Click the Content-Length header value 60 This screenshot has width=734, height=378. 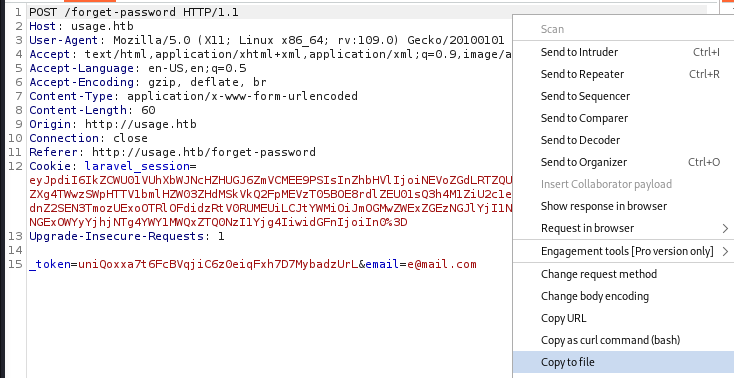[148, 110]
